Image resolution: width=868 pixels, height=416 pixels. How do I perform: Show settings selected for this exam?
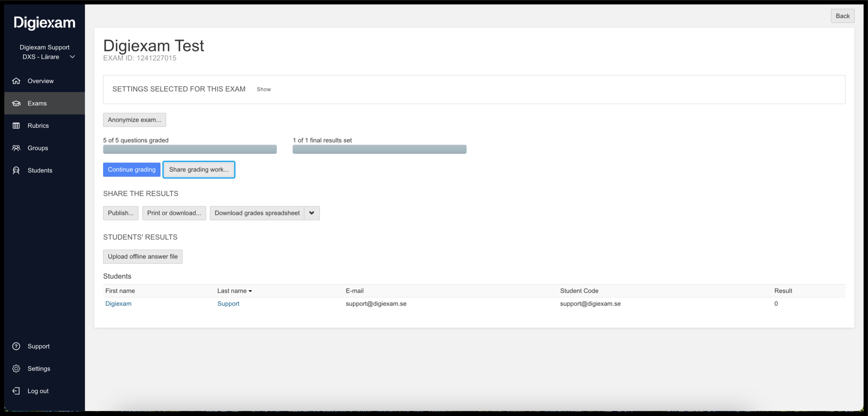pos(264,89)
